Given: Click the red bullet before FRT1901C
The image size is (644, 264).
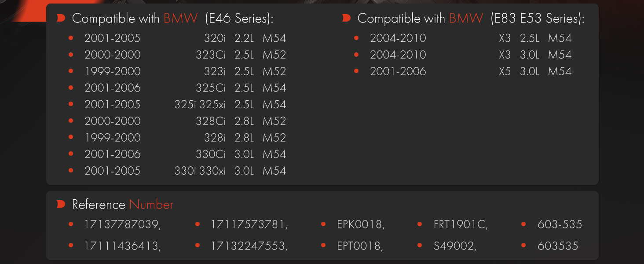Looking at the screenshot, I should (420, 224).
